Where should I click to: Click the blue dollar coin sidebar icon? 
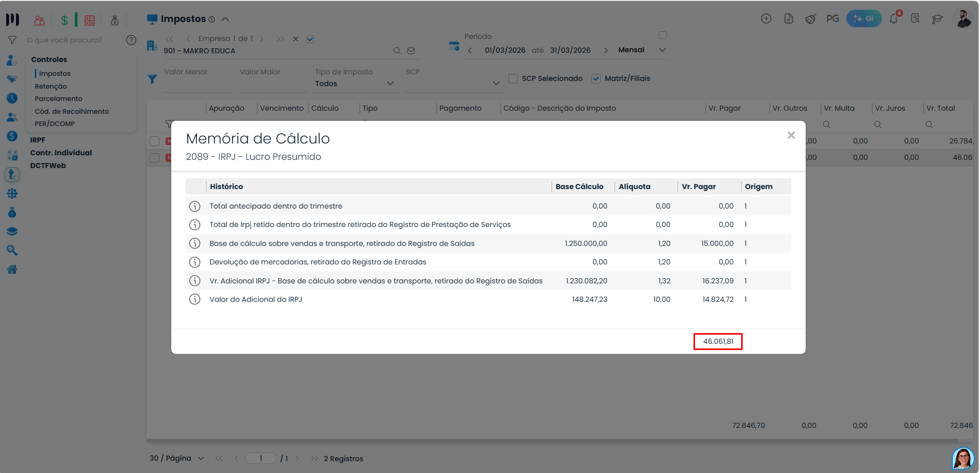coord(12,136)
